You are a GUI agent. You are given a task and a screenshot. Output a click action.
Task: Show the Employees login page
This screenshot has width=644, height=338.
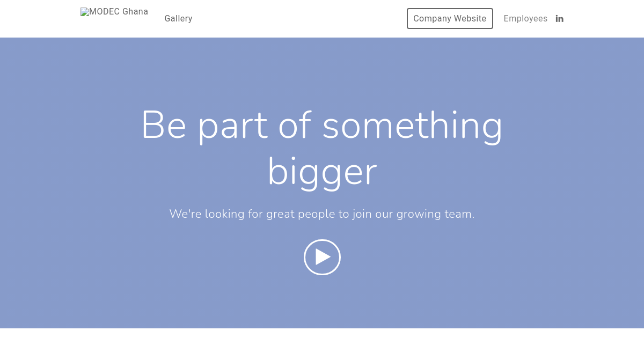point(525,18)
